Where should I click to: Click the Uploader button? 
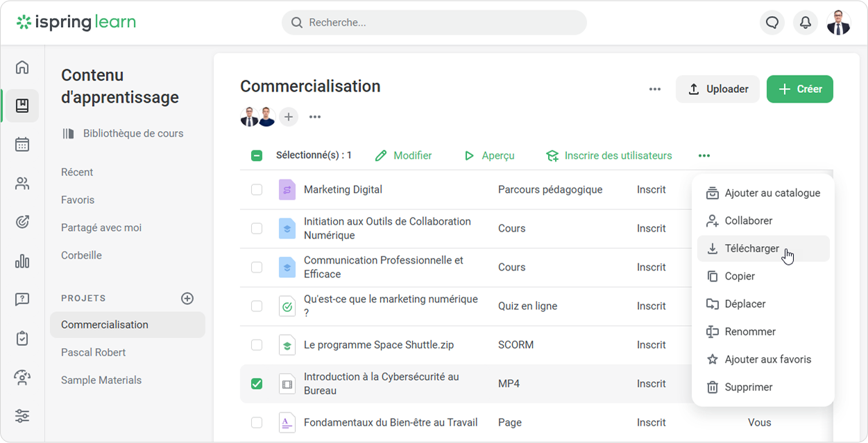coord(717,89)
